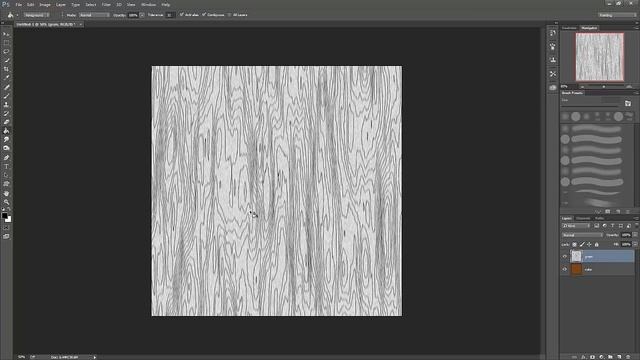
Task: Select the Rectangular Marquee tool
Action: pos(6,43)
